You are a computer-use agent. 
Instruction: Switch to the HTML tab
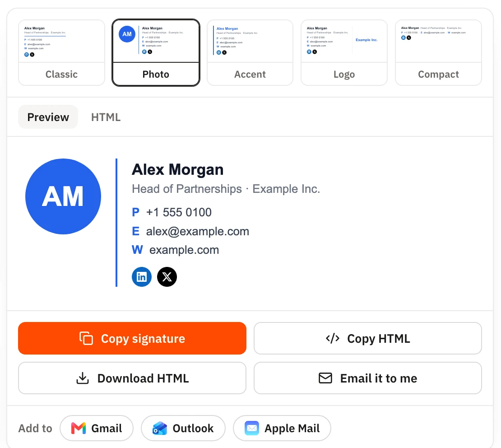click(x=106, y=117)
